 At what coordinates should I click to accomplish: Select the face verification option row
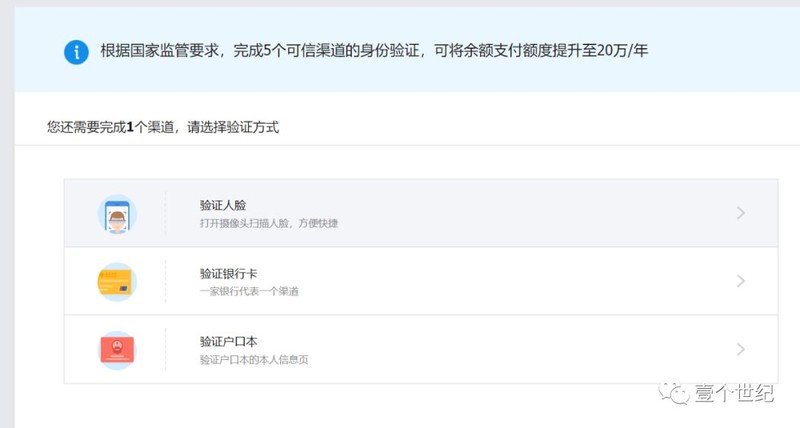click(x=421, y=213)
